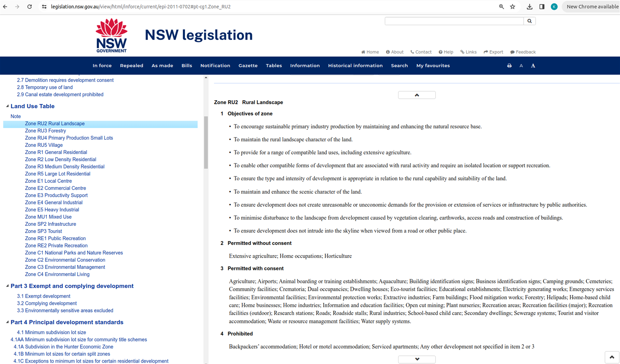Click the zoom magnifier icon in address bar
Screen dimensions: 620x364
(x=501, y=6)
